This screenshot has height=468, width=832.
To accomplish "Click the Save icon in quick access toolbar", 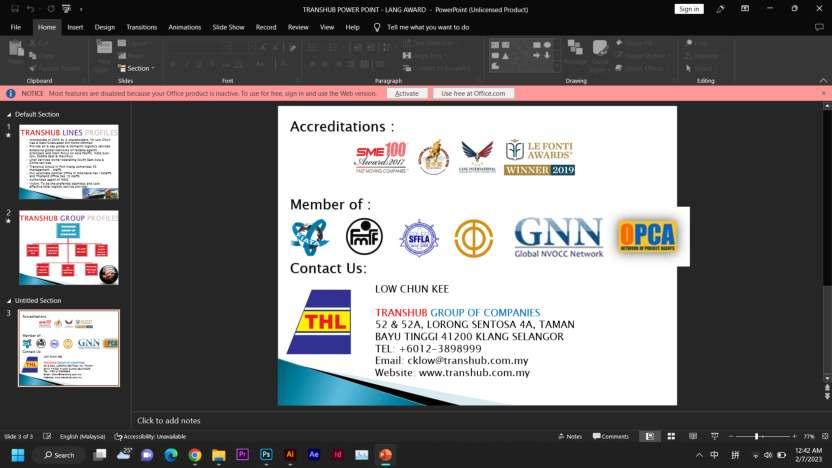I will pos(15,9).
